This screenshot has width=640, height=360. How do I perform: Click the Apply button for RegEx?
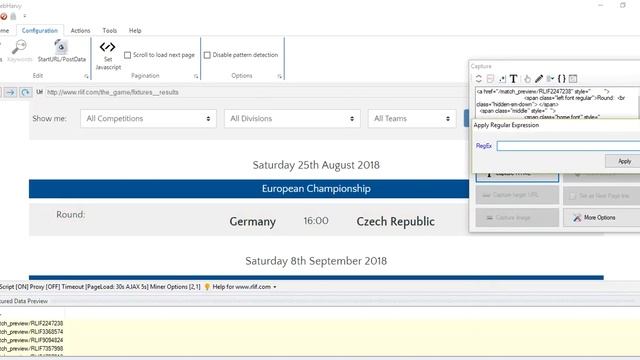tap(623, 161)
